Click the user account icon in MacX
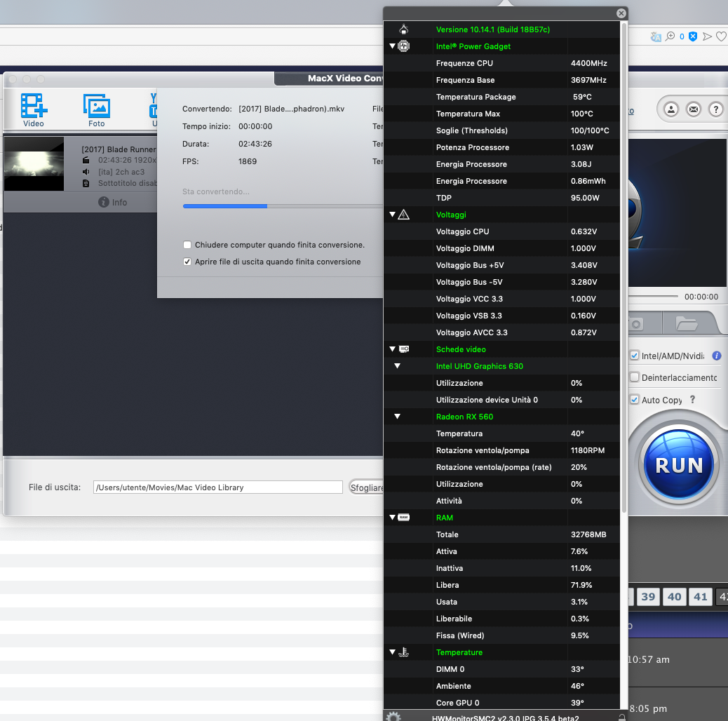 pyautogui.click(x=671, y=109)
